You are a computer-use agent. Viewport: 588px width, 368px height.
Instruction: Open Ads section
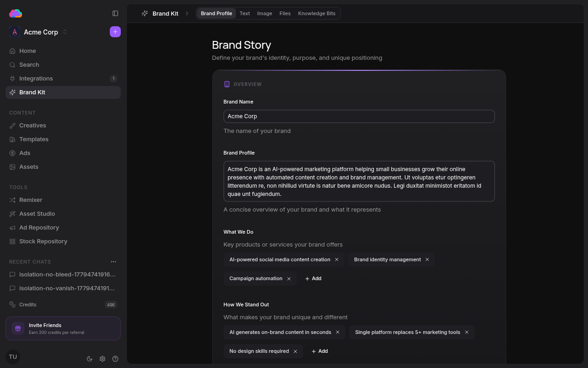[63, 153]
